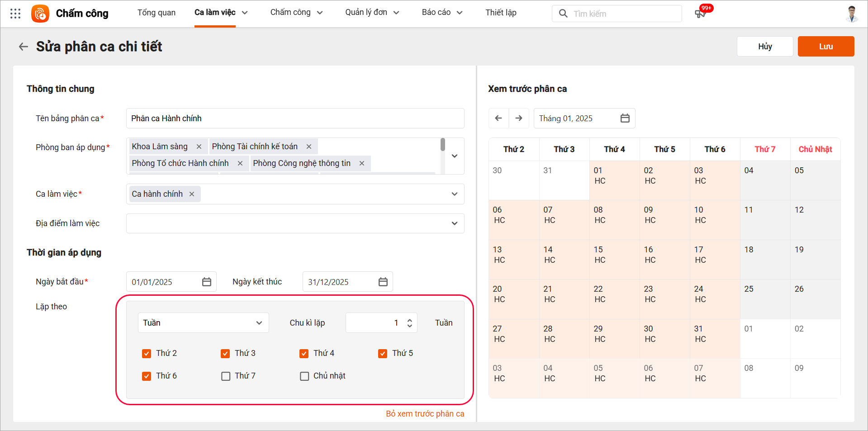Viewport: 868px width, 431px height.
Task: Expand the Ca làm việc dropdown field
Action: tap(454, 194)
